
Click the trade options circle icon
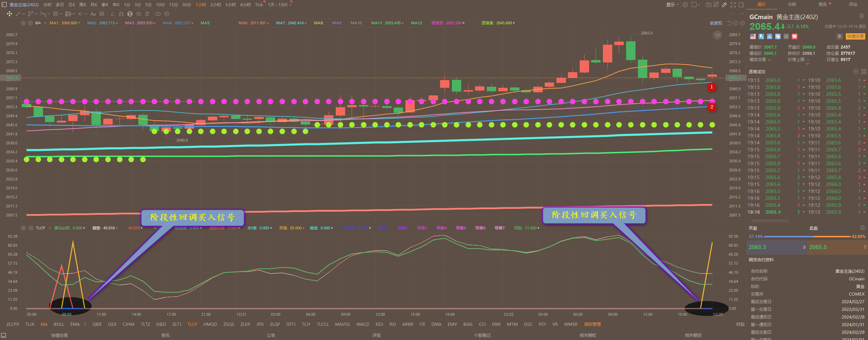tap(856, 71)
